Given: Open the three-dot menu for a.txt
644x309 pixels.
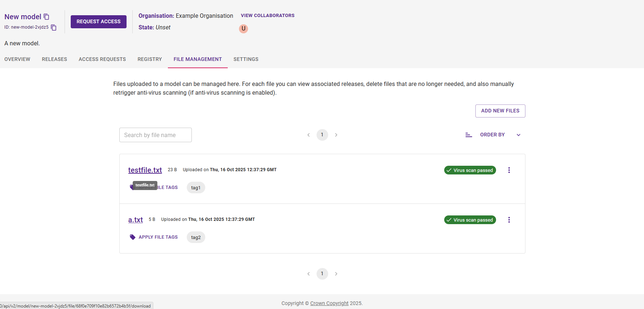Looking at the screenshot, I should [509, 220].
